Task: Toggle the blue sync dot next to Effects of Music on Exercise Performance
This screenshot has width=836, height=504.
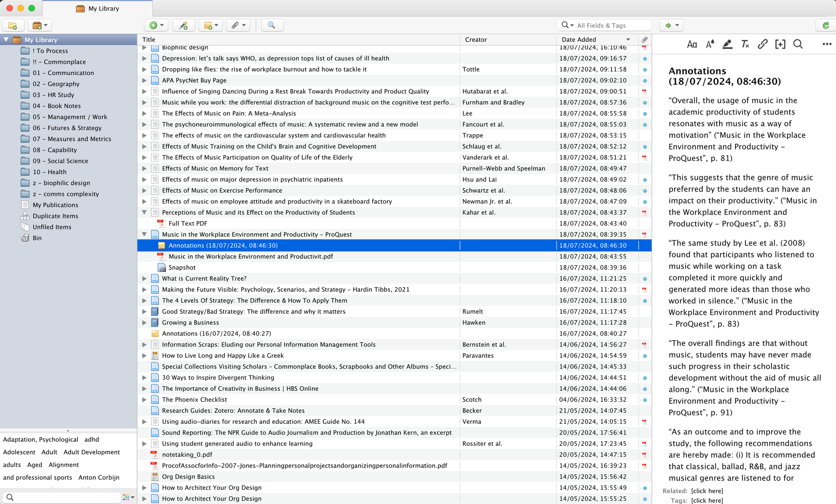Action: (645, 191)
